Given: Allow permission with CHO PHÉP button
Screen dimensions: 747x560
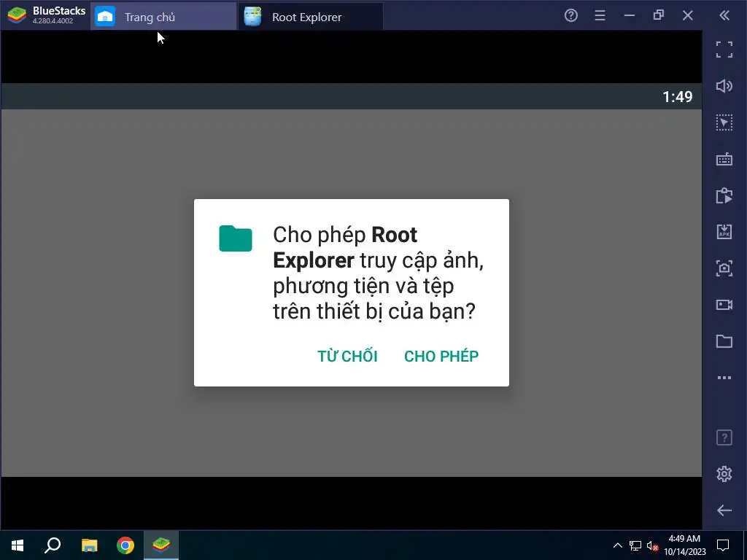Looking at the screenshot, I should point(441,356).
